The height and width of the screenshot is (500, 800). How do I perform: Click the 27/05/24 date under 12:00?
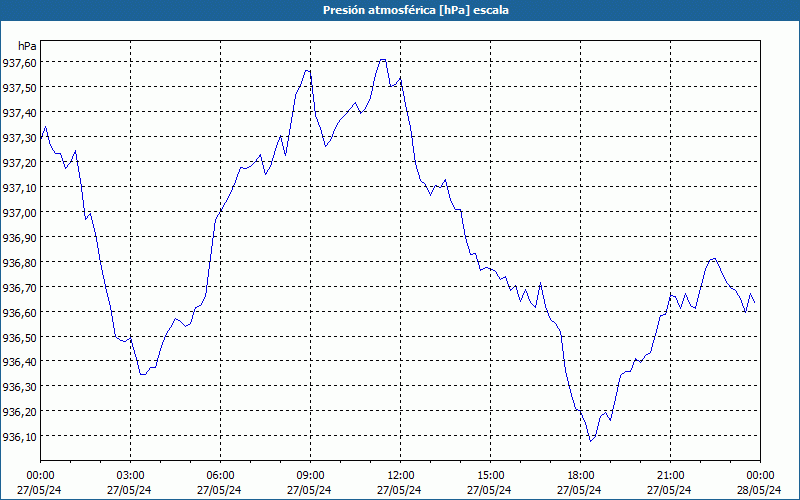pyautogui.click(x=399, y=490)
